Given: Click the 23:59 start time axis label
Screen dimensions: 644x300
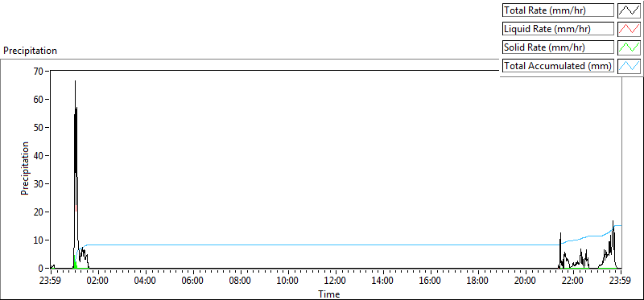Looking at the screenshot, I should [51, 282].
